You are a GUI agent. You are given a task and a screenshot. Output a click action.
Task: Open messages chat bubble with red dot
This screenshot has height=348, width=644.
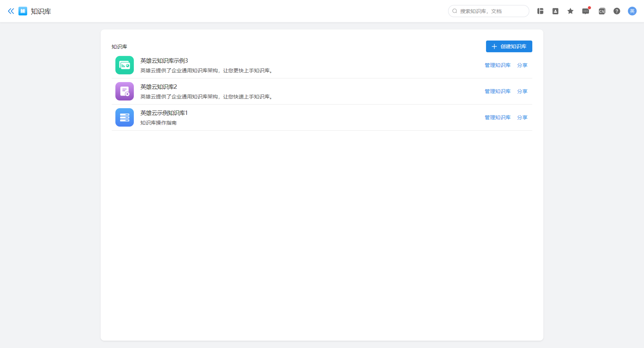(x=586, y=11)
